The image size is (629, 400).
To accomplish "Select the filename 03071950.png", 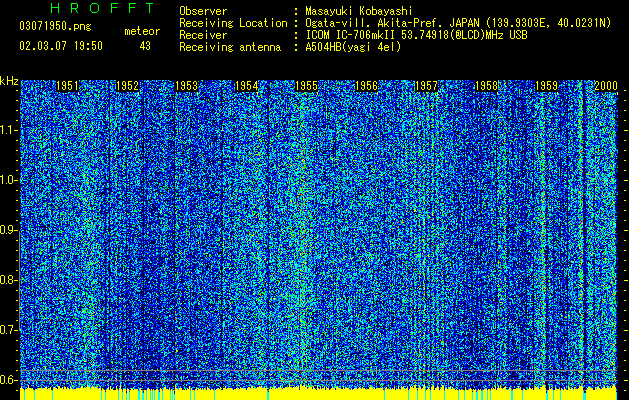I will pyautogui.click(x=55, y=27).
